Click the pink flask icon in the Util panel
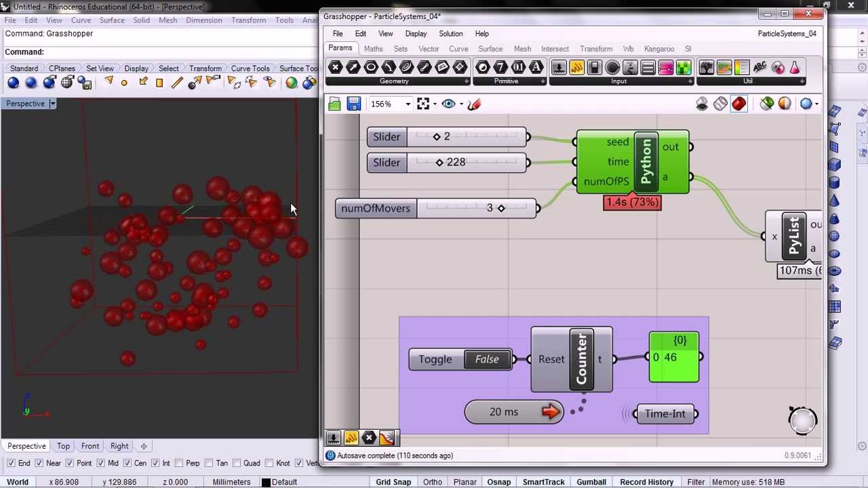The height and width of the screenshot is (488, 868). (795, 67)
